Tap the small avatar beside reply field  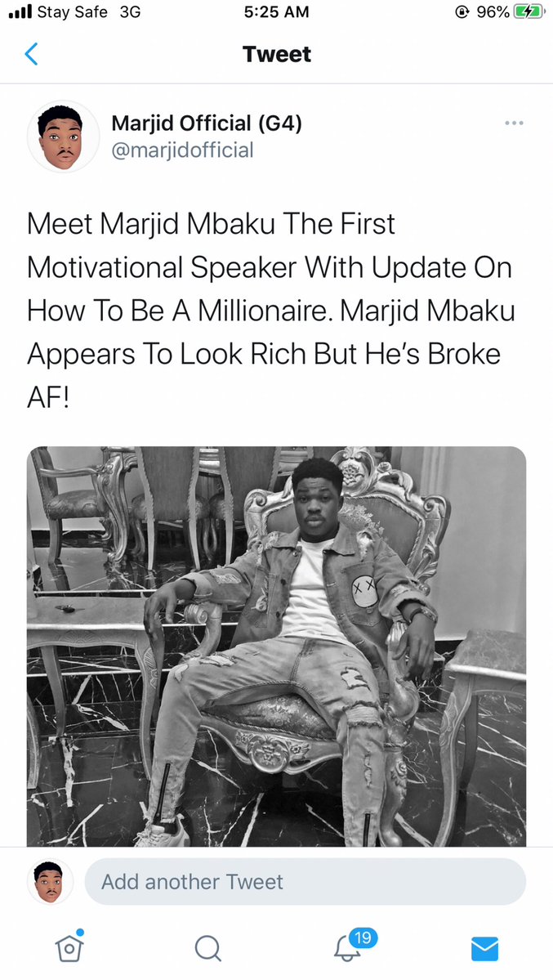(x=50, y=882)
